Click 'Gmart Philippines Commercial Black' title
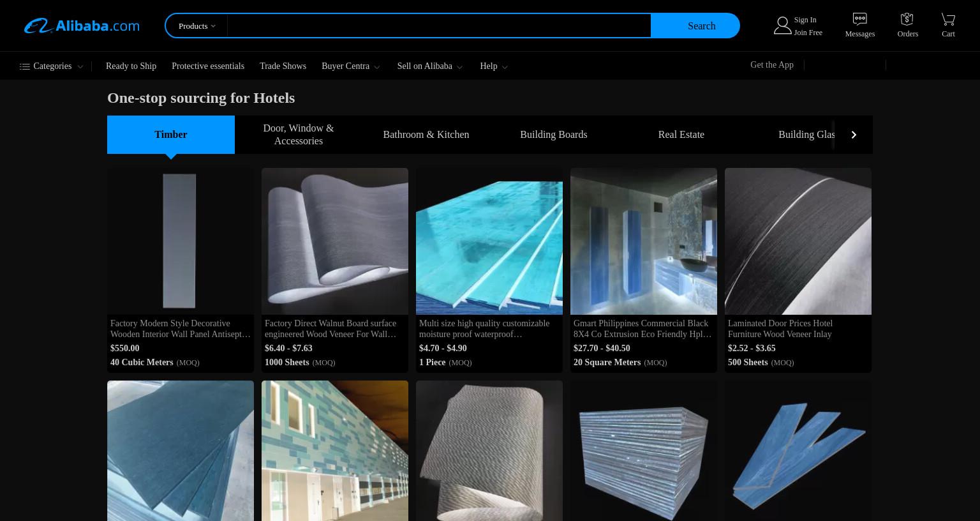 coord(642,329)
